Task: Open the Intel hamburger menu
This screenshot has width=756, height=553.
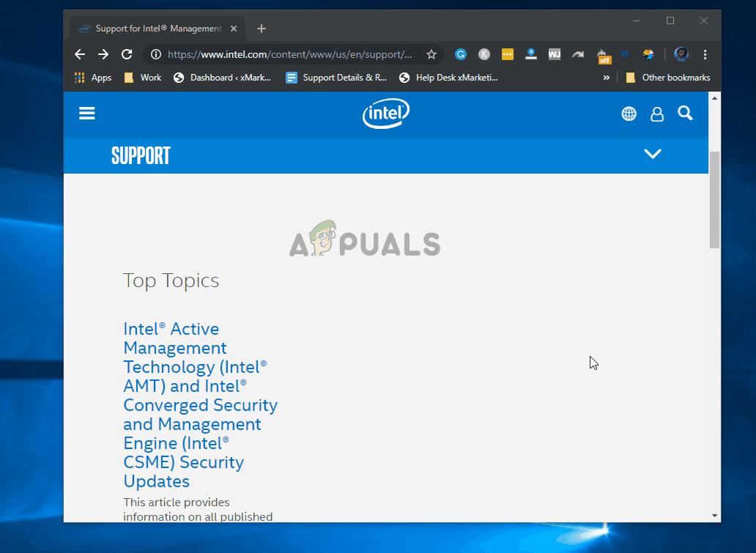Action: (87, 114)
